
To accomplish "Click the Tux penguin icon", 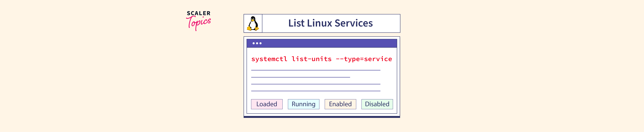I will [253, 23].
